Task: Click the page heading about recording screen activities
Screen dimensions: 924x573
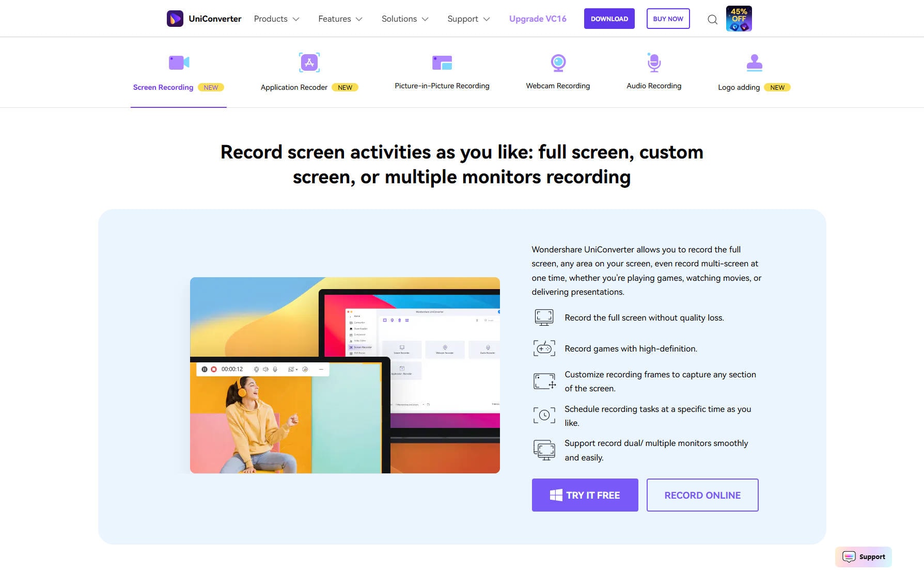Action: point(462,165)
